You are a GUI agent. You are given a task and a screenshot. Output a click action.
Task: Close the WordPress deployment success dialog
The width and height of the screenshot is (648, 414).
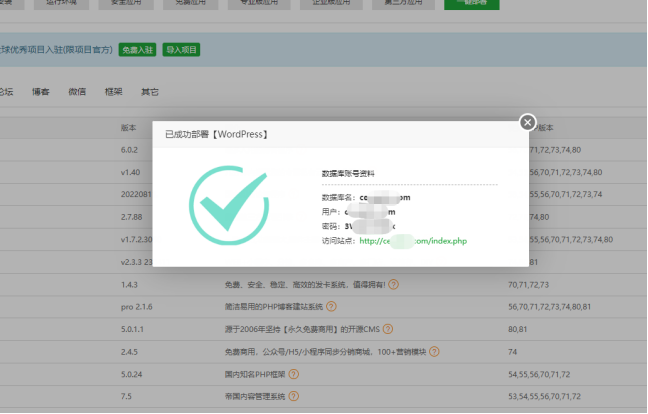pyautogui.click(x=527, y=122)
